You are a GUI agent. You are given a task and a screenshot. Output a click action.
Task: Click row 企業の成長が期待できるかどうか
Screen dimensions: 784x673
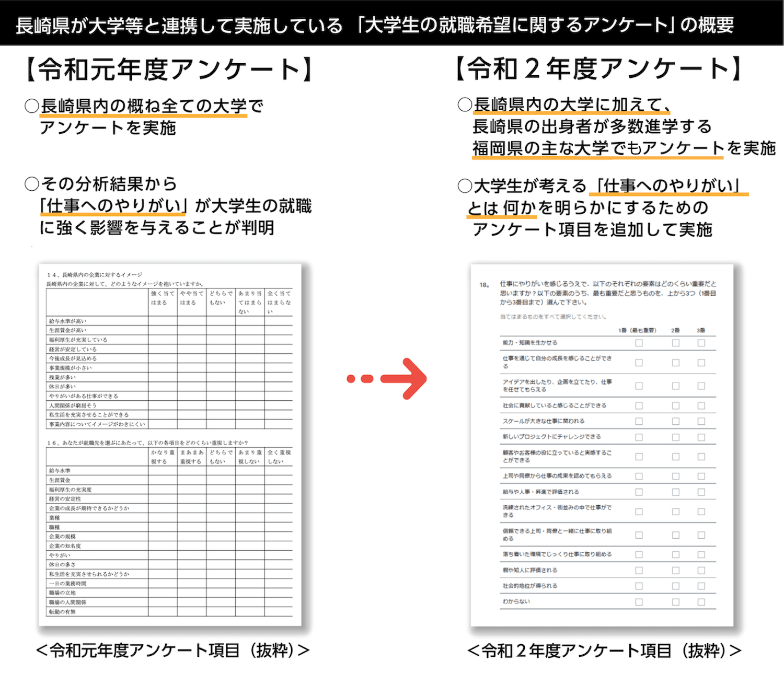(169, 508)
